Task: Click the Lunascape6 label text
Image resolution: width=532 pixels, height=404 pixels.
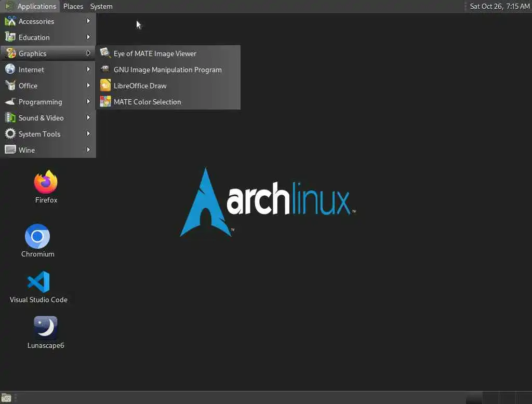Action: click(46, 345)
